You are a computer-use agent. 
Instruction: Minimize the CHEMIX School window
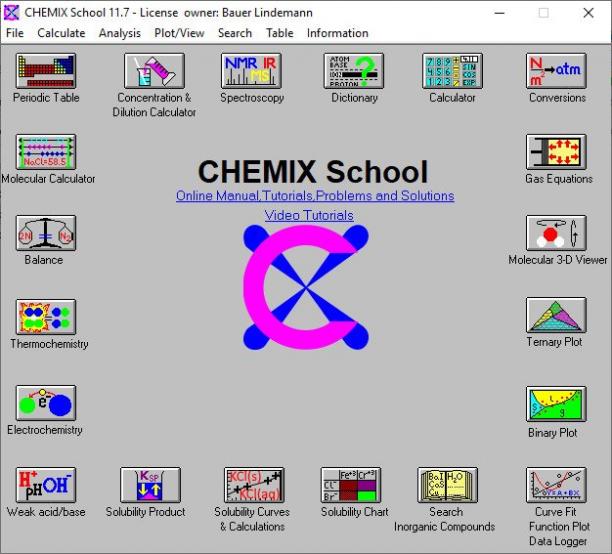click(x=500, y=13)
